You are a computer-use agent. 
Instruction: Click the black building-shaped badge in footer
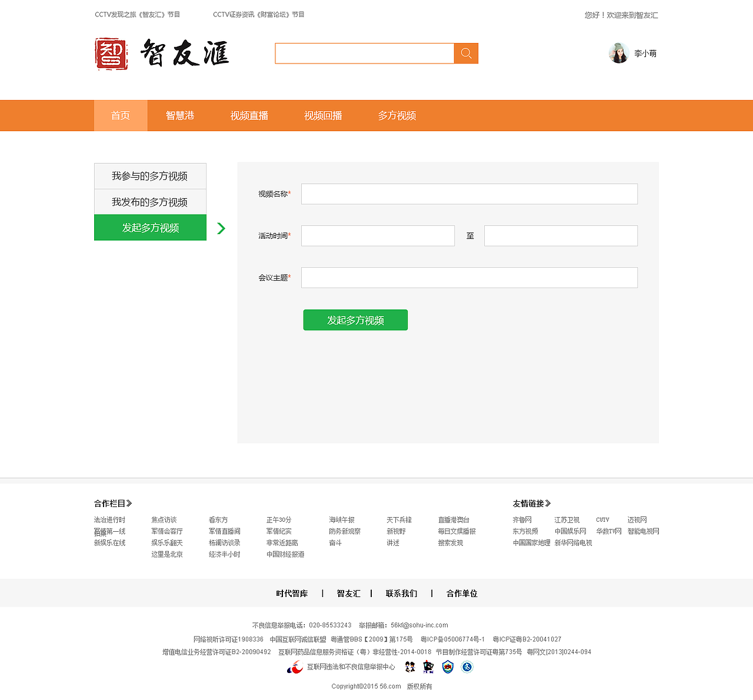point(428,666)
